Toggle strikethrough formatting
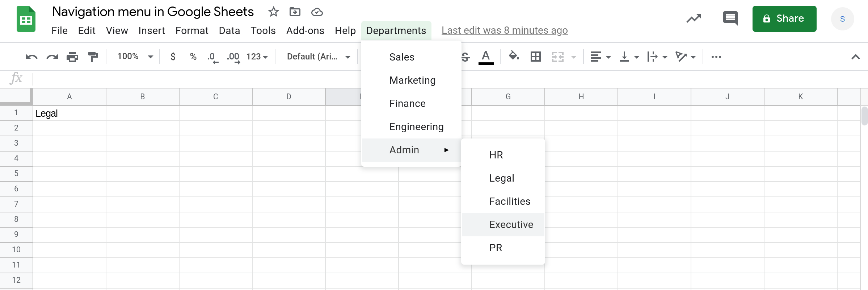 tap(465, 57)
